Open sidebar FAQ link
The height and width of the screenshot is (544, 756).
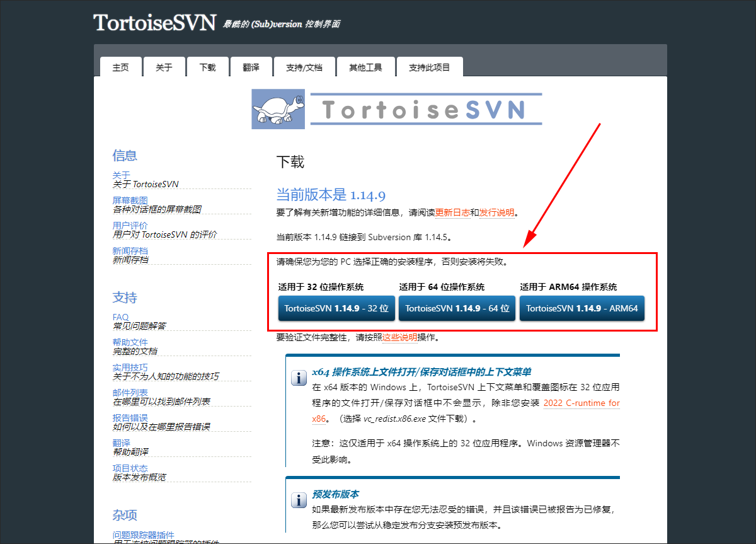click(120, 317)
